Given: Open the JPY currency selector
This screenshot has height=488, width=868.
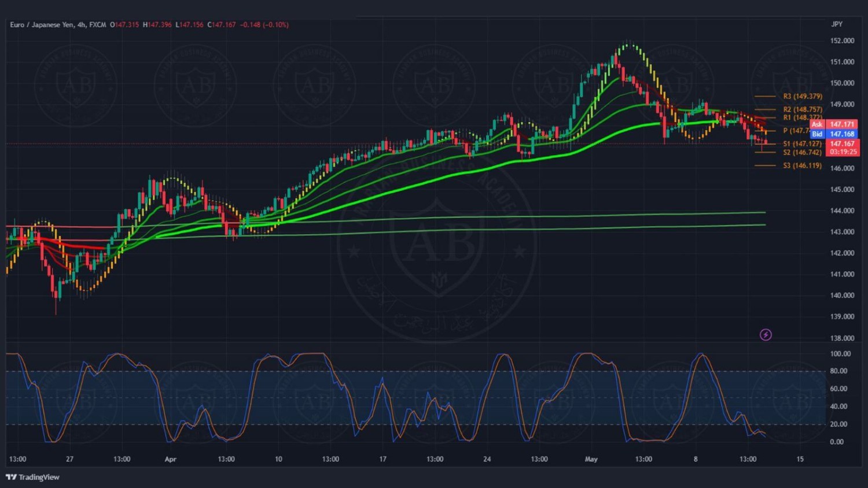Looking at the screenshot, I should [x=837, y=24].
